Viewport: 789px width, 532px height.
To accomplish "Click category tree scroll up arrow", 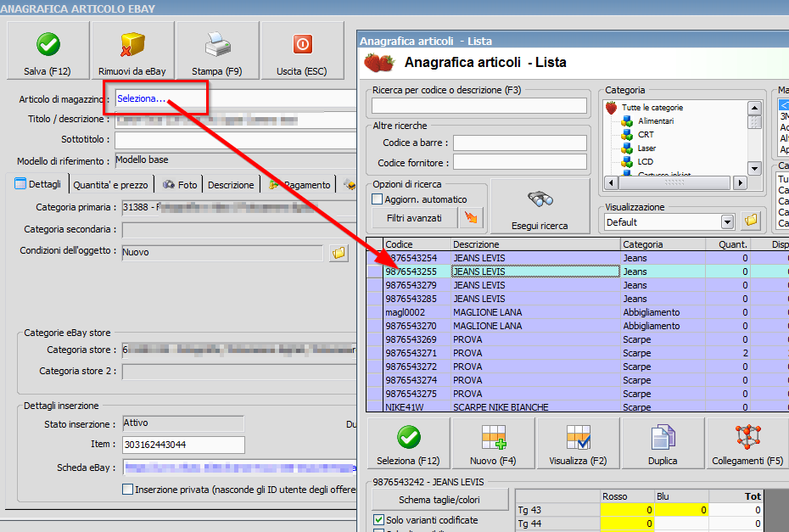I will (x=754, y=108).
